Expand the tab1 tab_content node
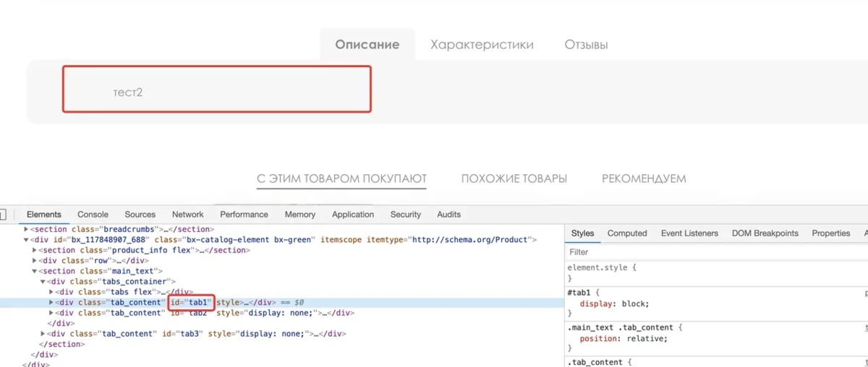Image resolution: width=868 pixels, height=367 pixels. (51, 303)
